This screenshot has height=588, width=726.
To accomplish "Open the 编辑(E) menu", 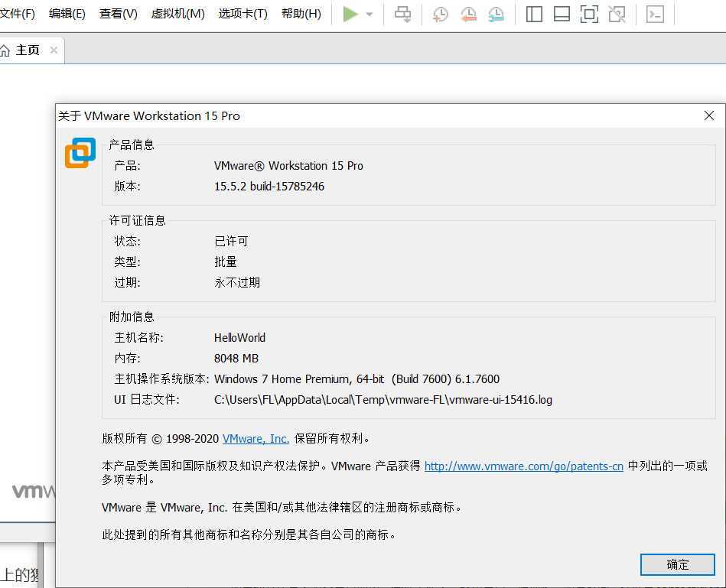I will [x=67, y=14].
